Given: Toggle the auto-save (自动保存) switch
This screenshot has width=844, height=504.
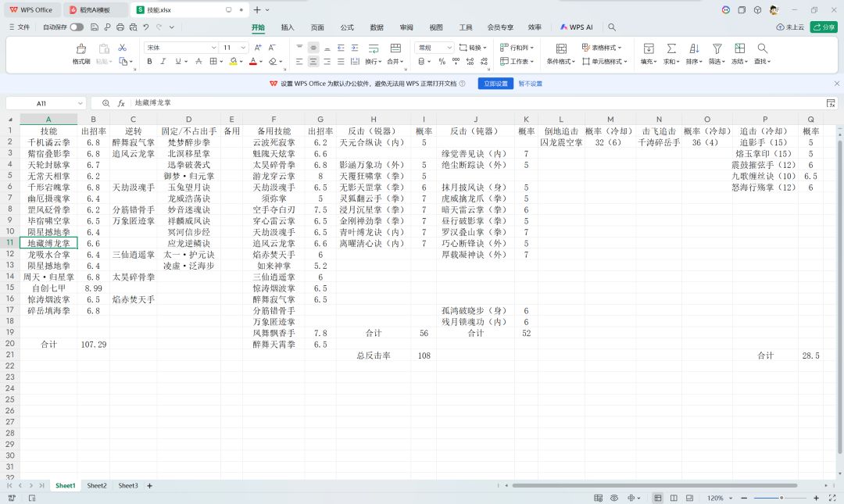Looking at the screenshot, I should [x=77, y=27].
